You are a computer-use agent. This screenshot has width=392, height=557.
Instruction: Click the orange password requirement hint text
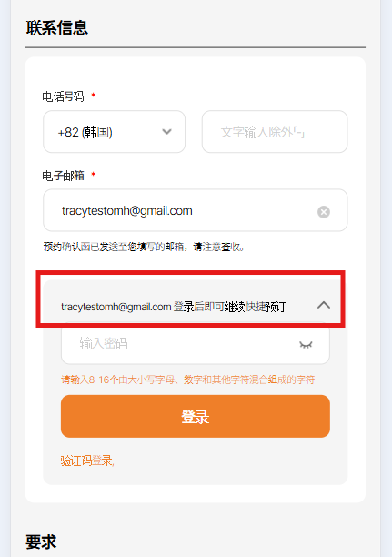point(188,380)
